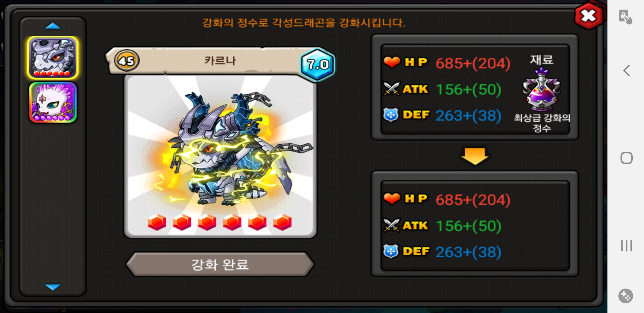The width and height of the screenshot is (644, 313).
Task: Click the level 45 badge
Action: coord(127,61)
